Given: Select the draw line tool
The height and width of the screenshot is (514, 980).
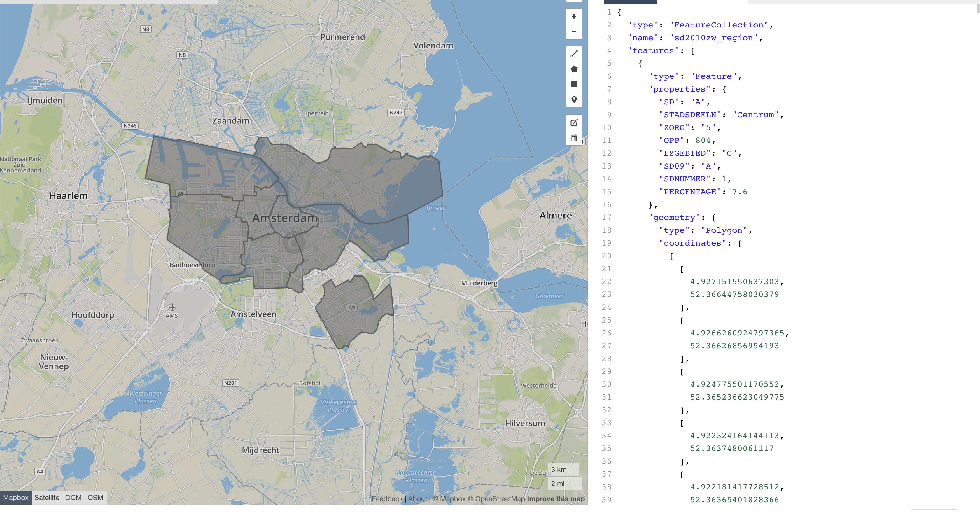Looking at the screenshot, I should [x=574, y=54].
